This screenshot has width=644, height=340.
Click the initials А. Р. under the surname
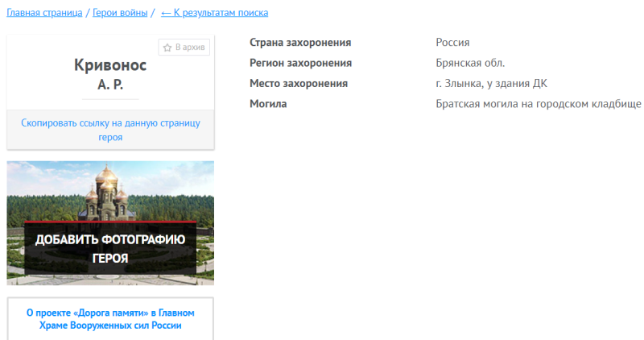coord(110,85)
